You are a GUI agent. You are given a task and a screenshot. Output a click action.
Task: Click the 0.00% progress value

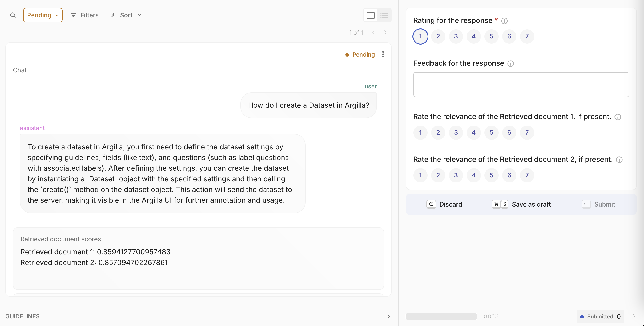(x=491, y=316)
